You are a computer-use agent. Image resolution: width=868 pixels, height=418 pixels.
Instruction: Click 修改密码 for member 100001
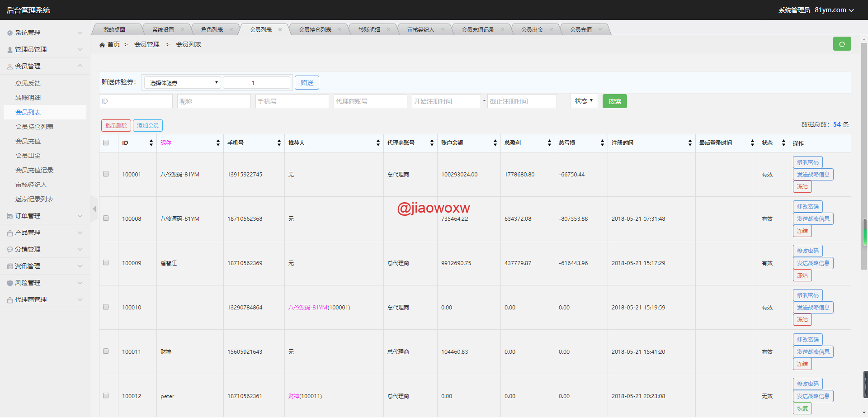(x=808, y=162)
